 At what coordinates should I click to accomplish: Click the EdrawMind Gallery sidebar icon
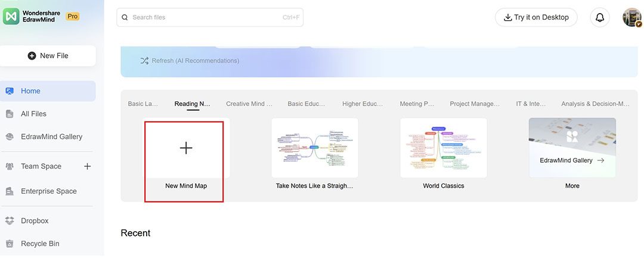tap(10, 136)
